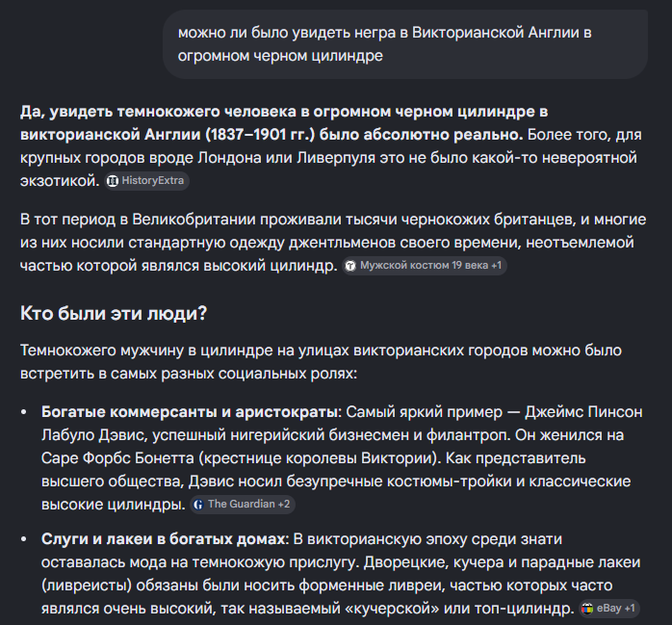Click the first bullet point marker
This screenshot has height=625, width=672.
[x=24, y=412]
